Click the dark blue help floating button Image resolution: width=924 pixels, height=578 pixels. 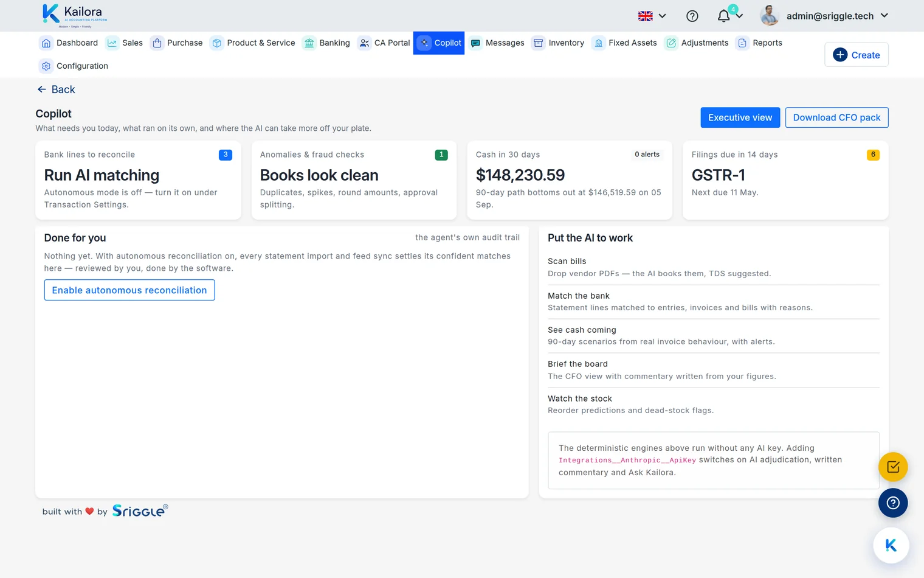tap(893, 503)
